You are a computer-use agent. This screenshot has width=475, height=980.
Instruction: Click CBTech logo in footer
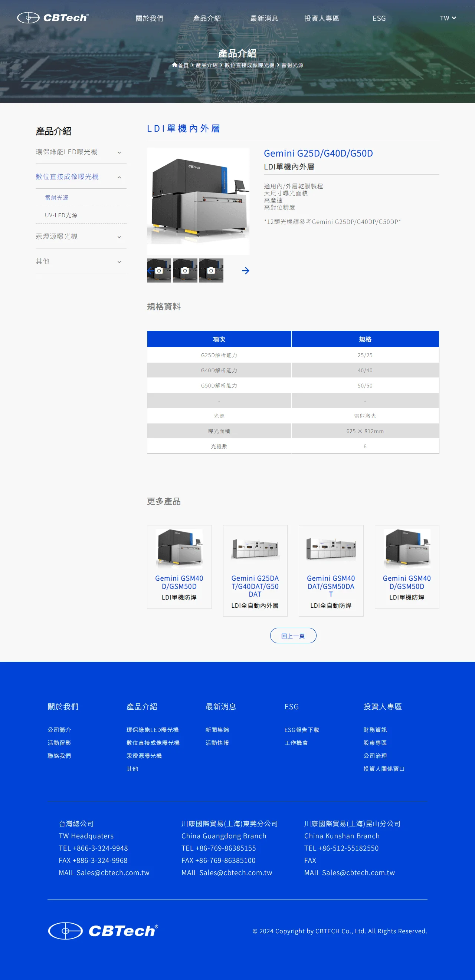tap(103, 931)
